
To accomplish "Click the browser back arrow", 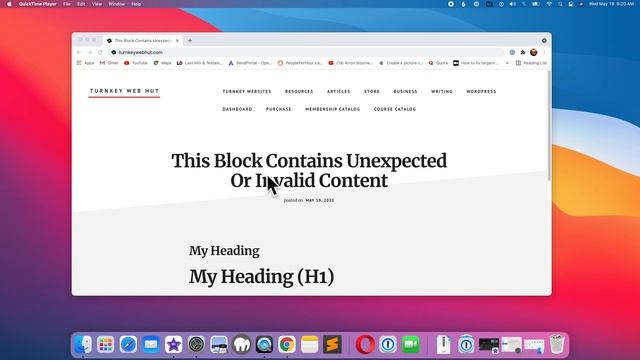I will (79, 52).
